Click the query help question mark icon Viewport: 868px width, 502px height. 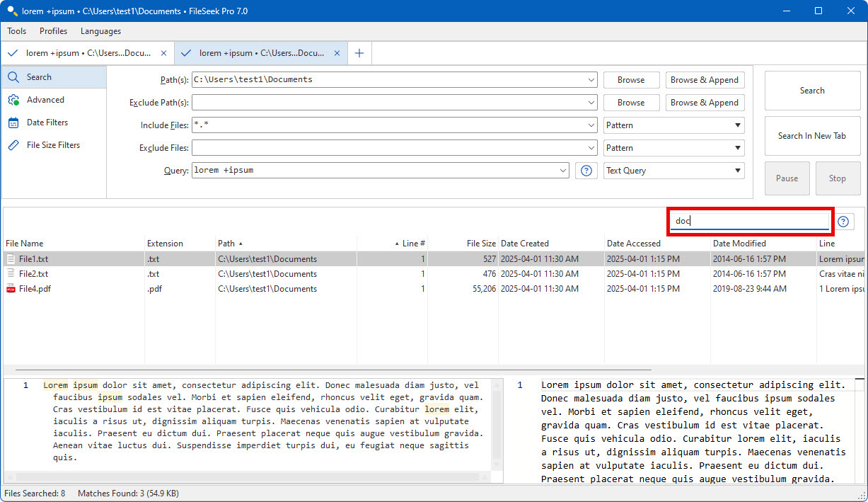[586, 171]
